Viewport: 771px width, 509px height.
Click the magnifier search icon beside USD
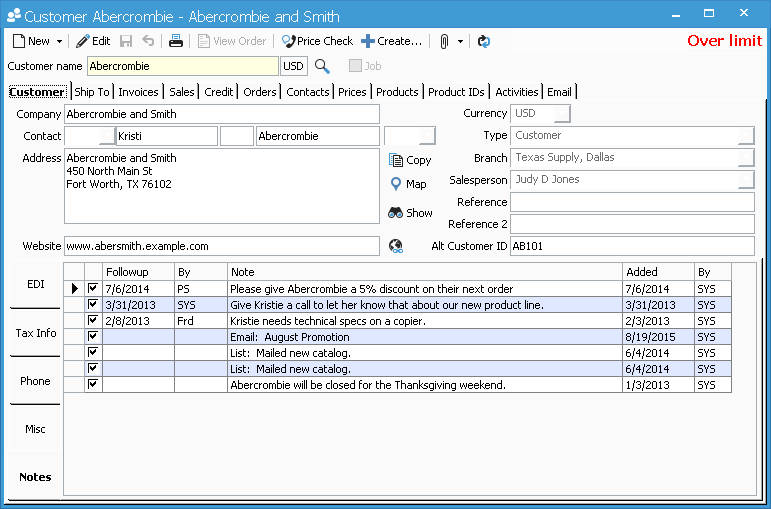(x=322, y=66)
